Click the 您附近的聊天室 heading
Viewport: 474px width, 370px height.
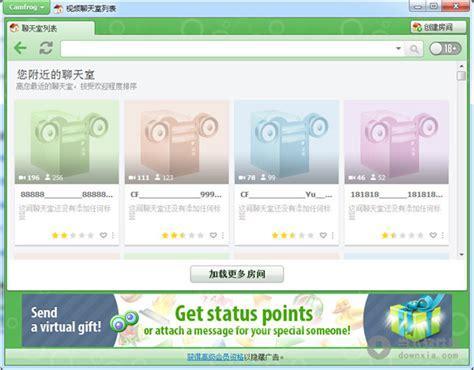point(56,74)
